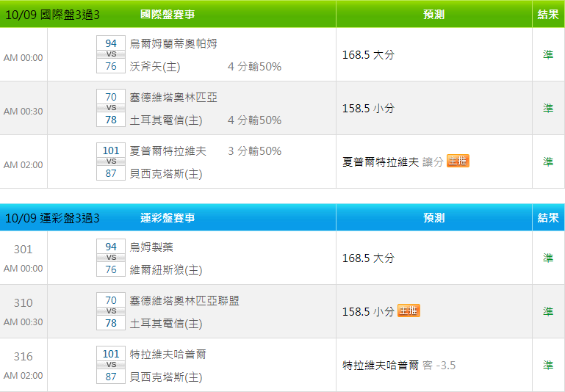Click the 特拉維夫哈普爾 客 -3.5 prediction
565x392 pixels.
click(x=399, y=366)
